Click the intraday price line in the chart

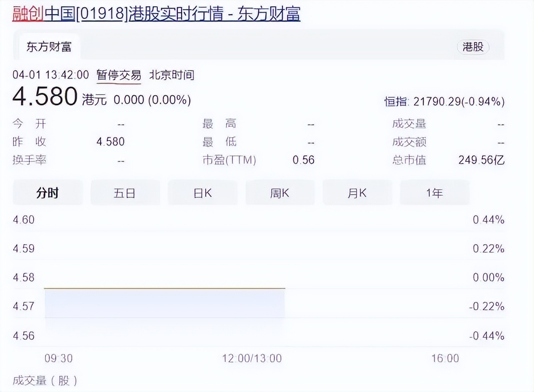pyautogui.click(x=165, y=288)
